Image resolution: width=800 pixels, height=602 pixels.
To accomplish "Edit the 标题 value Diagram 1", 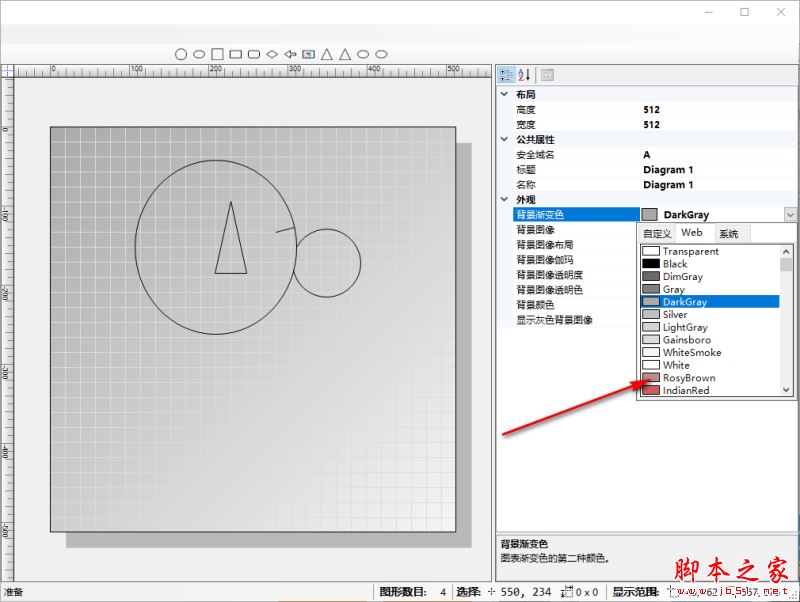I will pyautogui.click(x=668, y=170).
